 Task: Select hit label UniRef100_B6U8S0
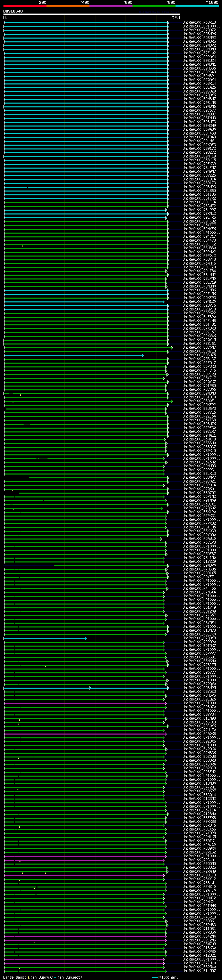coord(199,248)
